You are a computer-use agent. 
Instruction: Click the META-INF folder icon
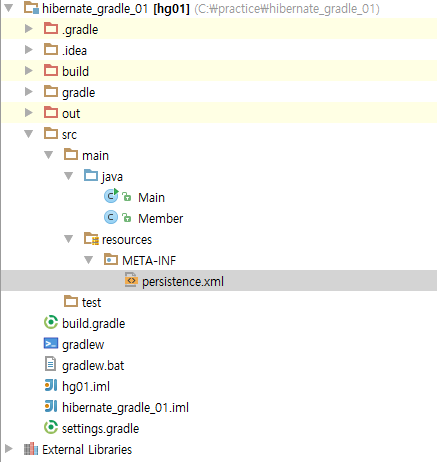click(x=111, y=260)
